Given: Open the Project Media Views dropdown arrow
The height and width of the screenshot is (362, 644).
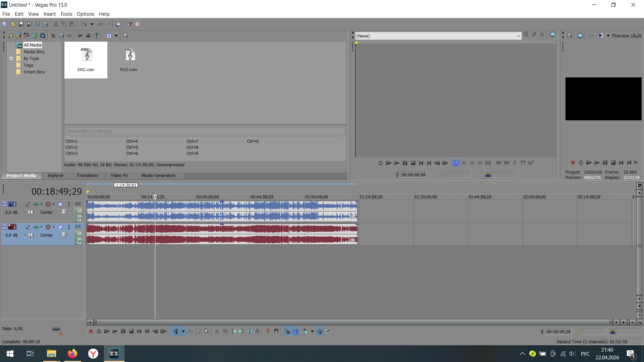Looking at the screenshot, I should click(x=116, y=36).
